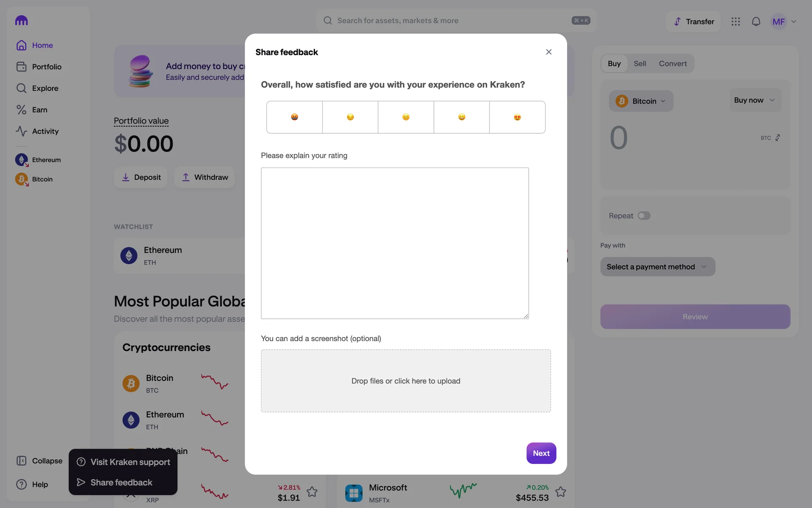Close the Share feedback dialog

[x=549, y=52]
